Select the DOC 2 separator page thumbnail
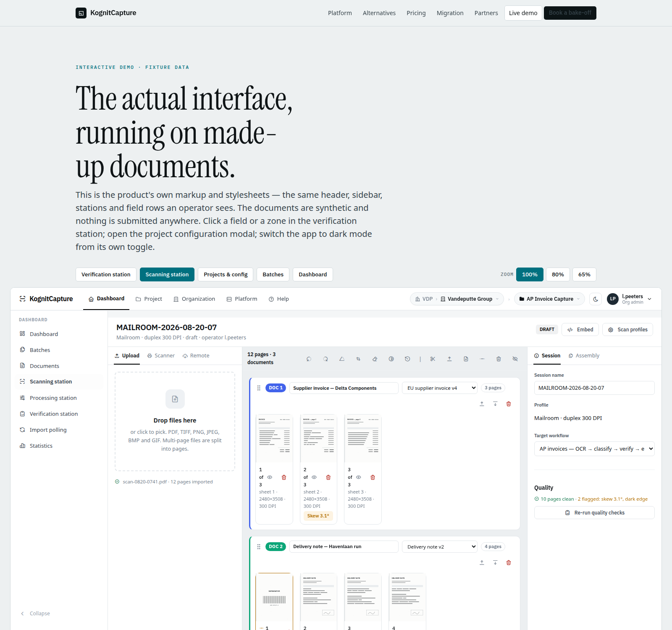This screenshot has width=672, height=630. [274, 597]
